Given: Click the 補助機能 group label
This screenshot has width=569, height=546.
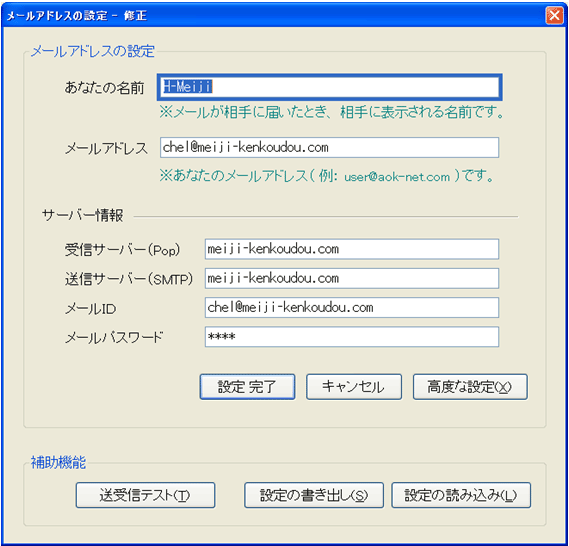Looking at the screenshot, I should (58, 463).
